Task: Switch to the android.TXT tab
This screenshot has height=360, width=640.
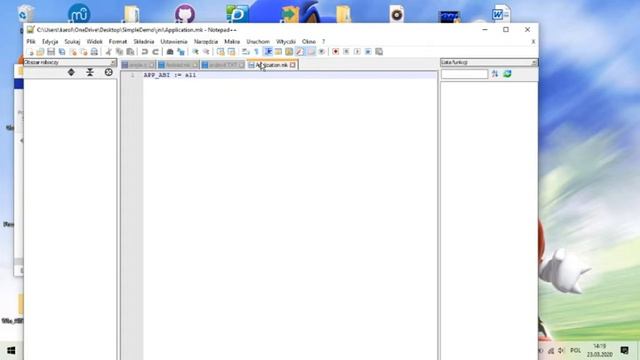Action: tap(223, 65)
